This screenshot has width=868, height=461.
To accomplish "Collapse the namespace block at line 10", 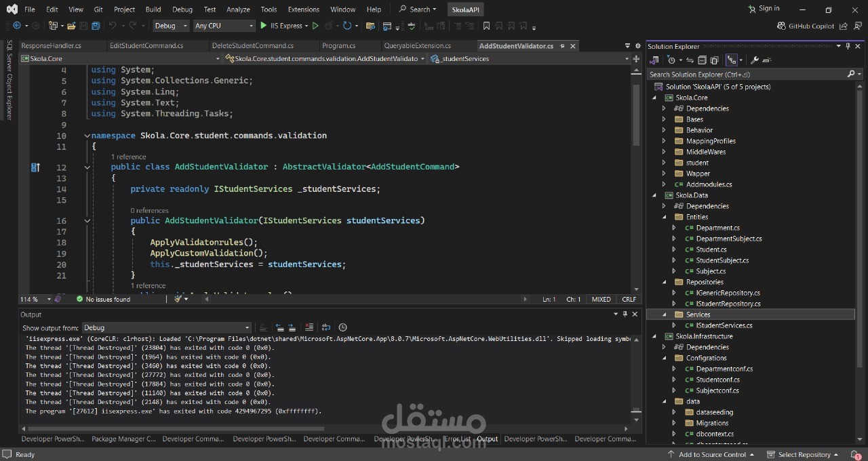I will coord(87,136).
